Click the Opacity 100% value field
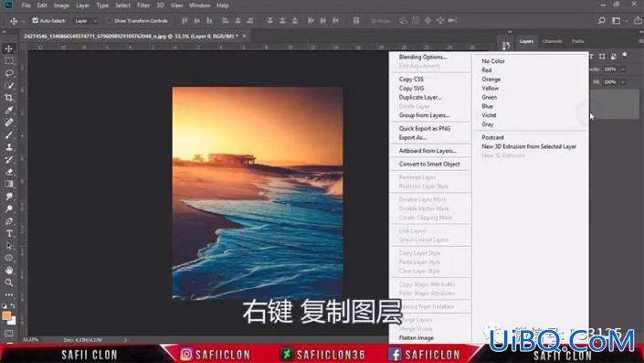Image resolution: width=644 pixels, height=363 pixels. (x=610, y=69)
